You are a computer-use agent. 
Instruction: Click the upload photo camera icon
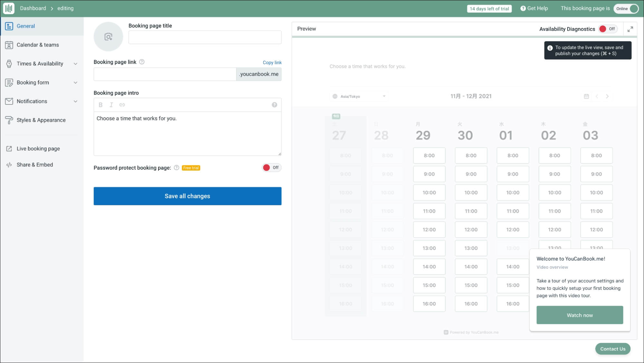pyautogui.click(x=108, y=37)
